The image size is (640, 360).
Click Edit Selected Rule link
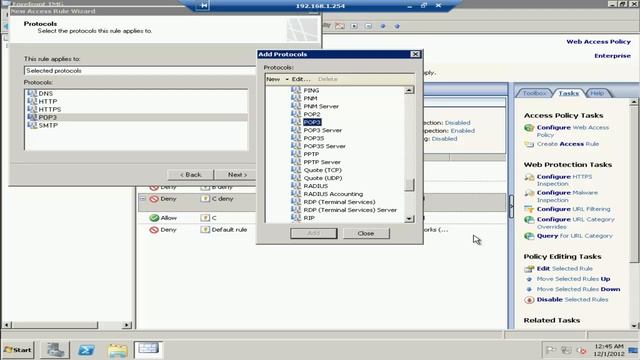pos(564,269)
